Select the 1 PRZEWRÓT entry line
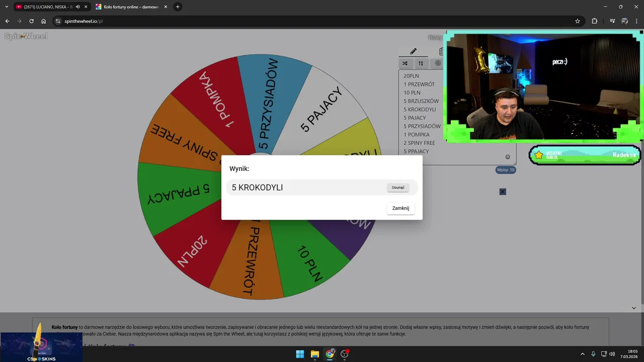The width and height of the screenshot is (644, 362). 419,84
